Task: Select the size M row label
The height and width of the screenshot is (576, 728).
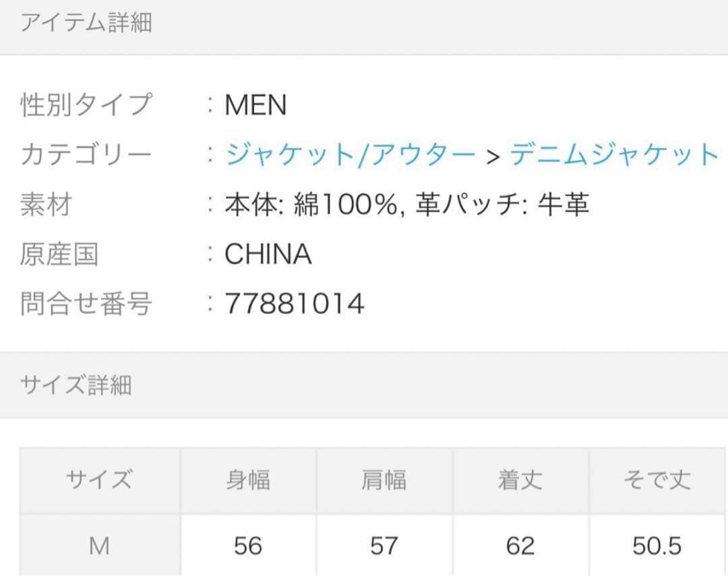Action: [100, 546]
